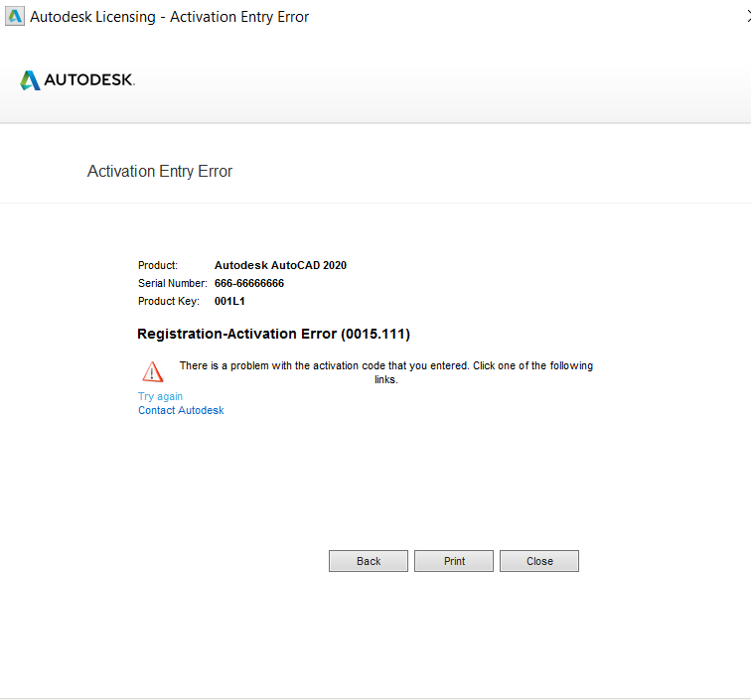The image size is (751, 700).
Task: Dismiss the dialog with the Close button
Action: click(x=539, y=561)
